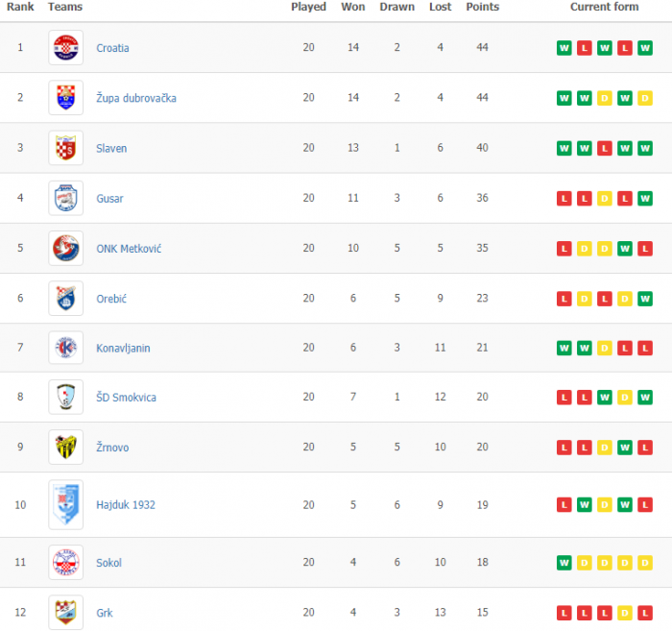The width and height of the screenshot is (672, 631).
Task: Click the Croatia club crest icon
Action: pos(65,48)
